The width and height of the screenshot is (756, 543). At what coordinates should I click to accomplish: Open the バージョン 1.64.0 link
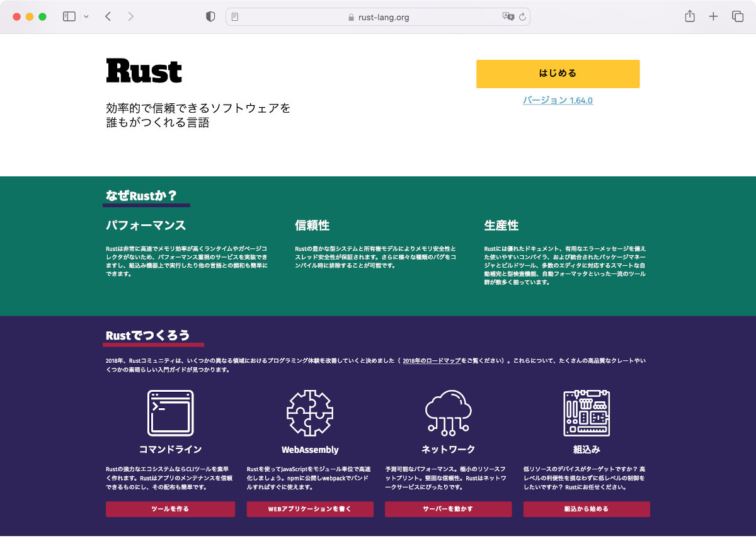558,100
